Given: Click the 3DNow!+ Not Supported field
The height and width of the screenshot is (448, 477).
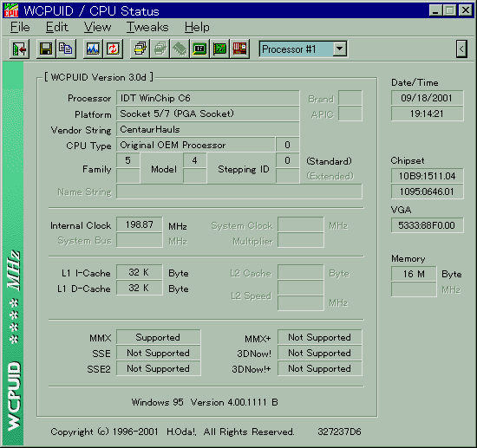Looking at the screenshot, I should tap(320, 368).
